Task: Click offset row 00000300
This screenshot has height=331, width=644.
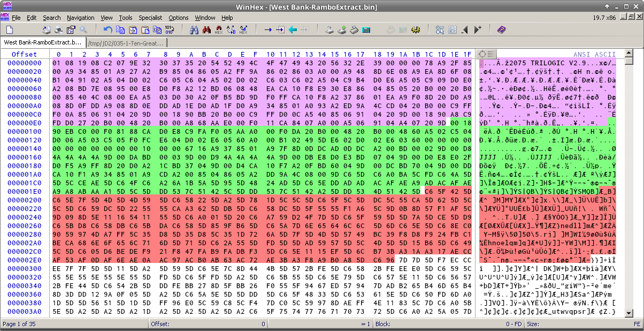Action: (25, 268)
